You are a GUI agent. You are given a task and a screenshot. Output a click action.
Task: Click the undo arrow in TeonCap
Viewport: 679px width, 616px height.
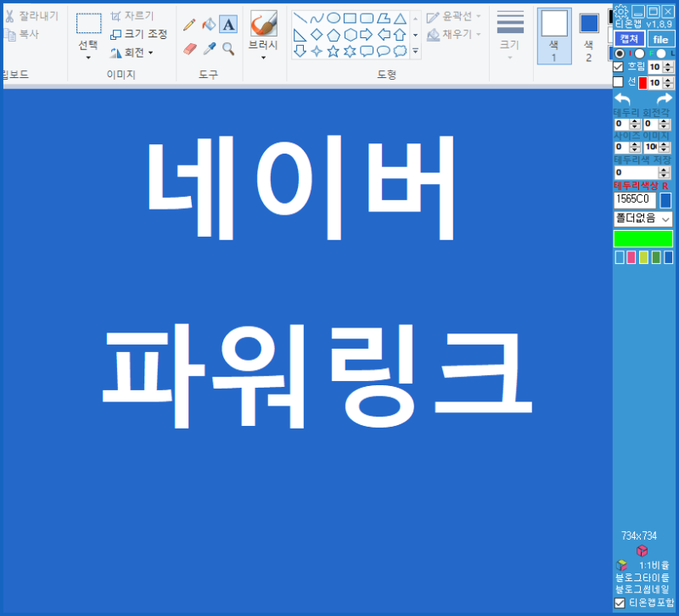(623, 99)
